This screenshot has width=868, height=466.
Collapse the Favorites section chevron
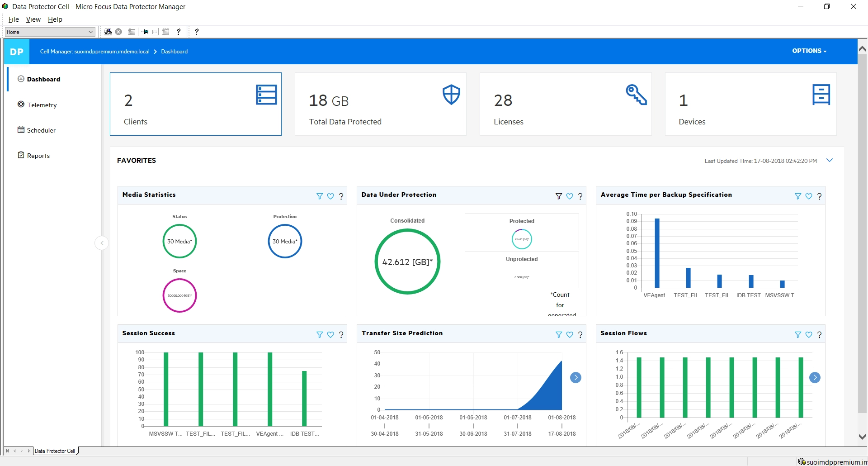(x=830, y=160)
